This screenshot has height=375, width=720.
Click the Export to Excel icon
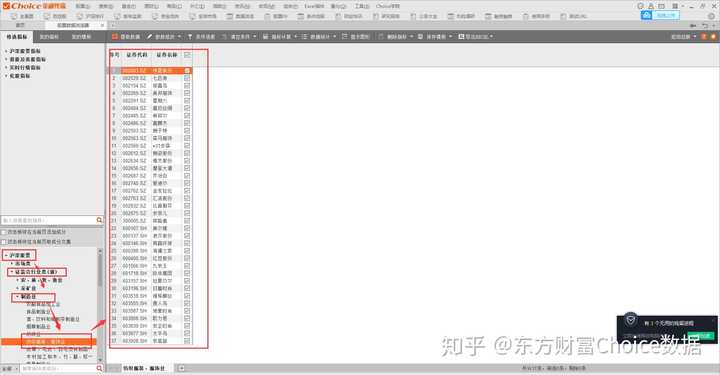(461, 36)
